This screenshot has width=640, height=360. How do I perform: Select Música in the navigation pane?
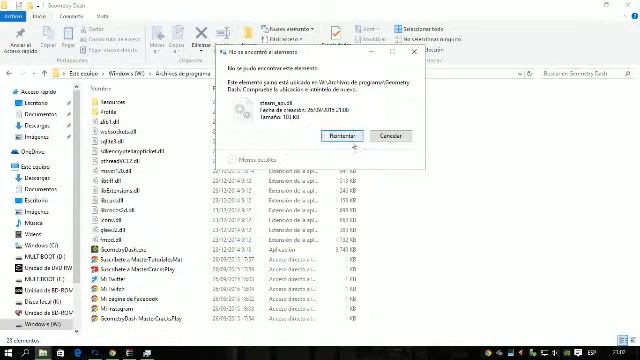pos(29,223)
